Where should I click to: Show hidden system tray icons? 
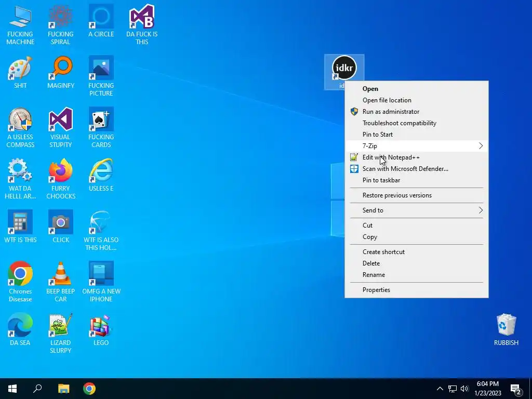440,389
